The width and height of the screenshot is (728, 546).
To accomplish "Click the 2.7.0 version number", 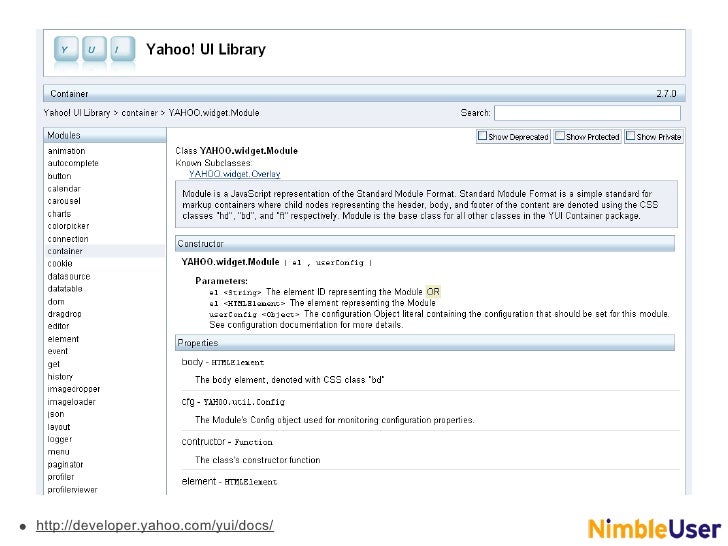I will pos(666,94).
